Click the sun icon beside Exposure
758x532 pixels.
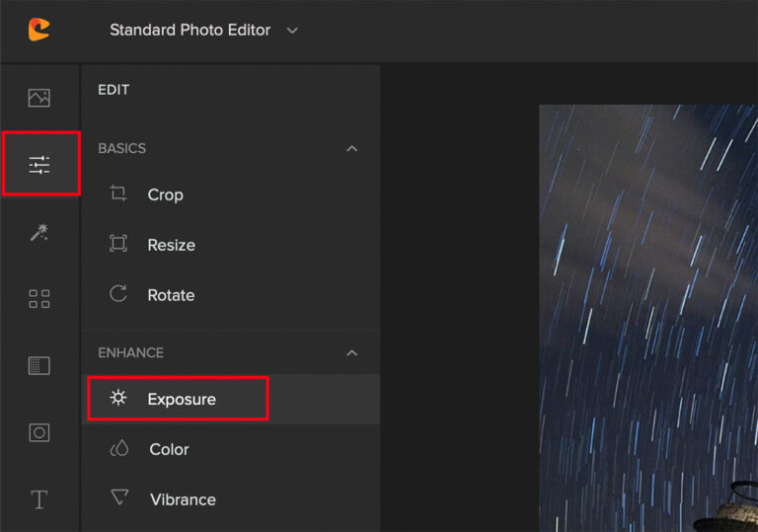click(118, 398)
